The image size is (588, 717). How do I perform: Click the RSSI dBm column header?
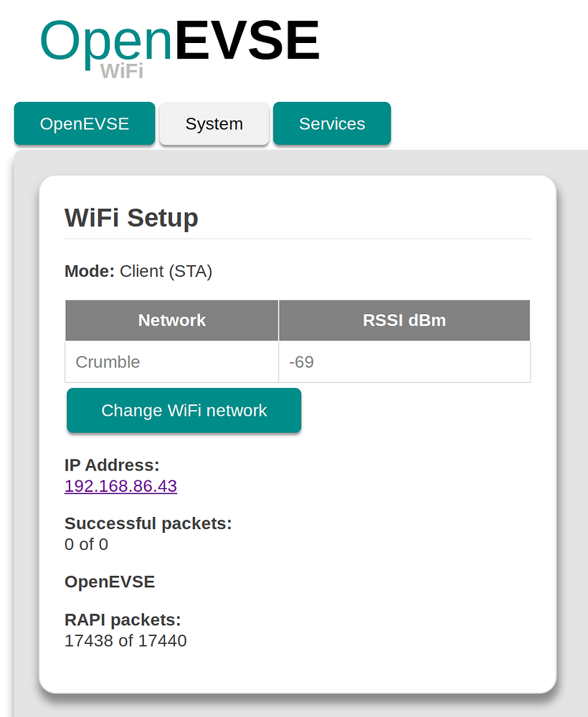click(x=404, y=320)
